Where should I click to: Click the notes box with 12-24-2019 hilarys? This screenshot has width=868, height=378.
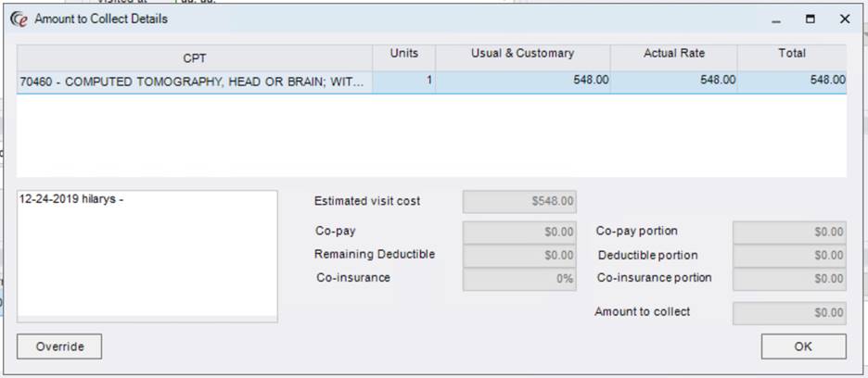coord(147,255)
